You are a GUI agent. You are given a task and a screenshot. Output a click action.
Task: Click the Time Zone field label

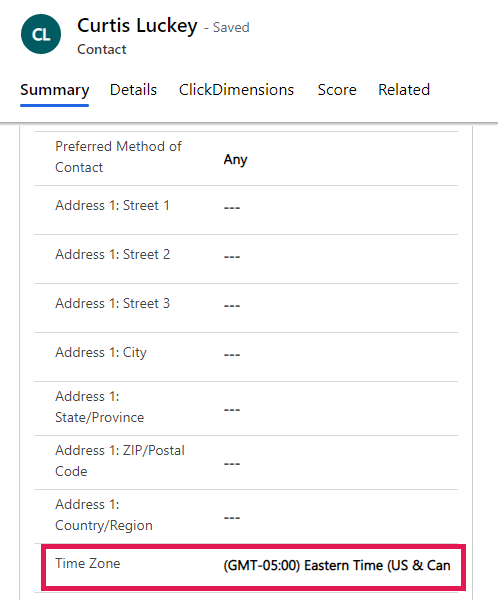pos(88,563)
